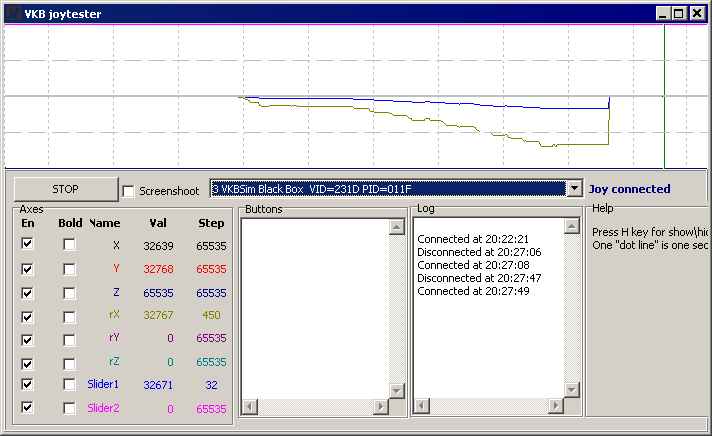Disable the Slider2 En checkbox

(27, 407)
